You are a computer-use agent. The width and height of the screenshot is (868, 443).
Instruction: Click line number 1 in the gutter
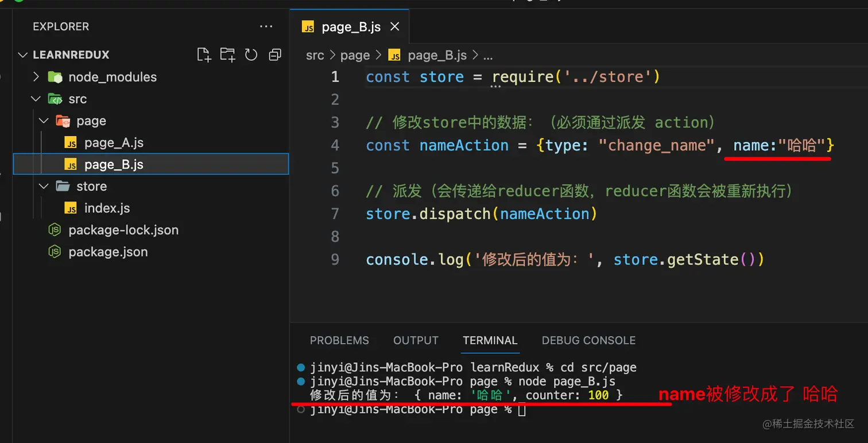pyautogui.click(x=335, y=77)
